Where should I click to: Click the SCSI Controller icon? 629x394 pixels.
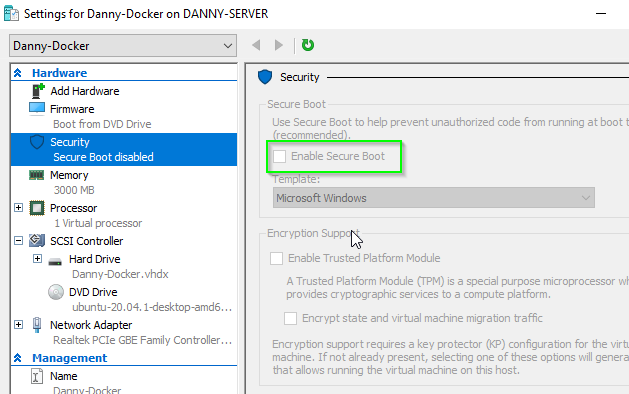[37, 241]
